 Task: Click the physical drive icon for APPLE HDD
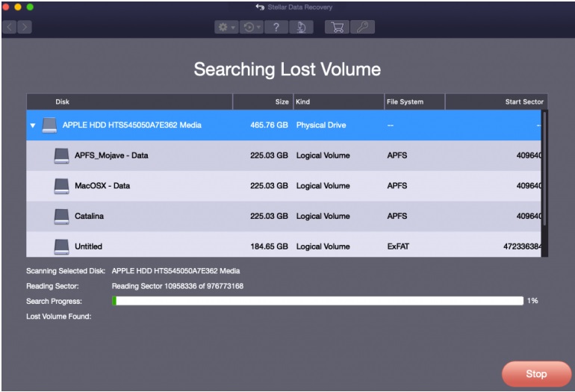49,125
